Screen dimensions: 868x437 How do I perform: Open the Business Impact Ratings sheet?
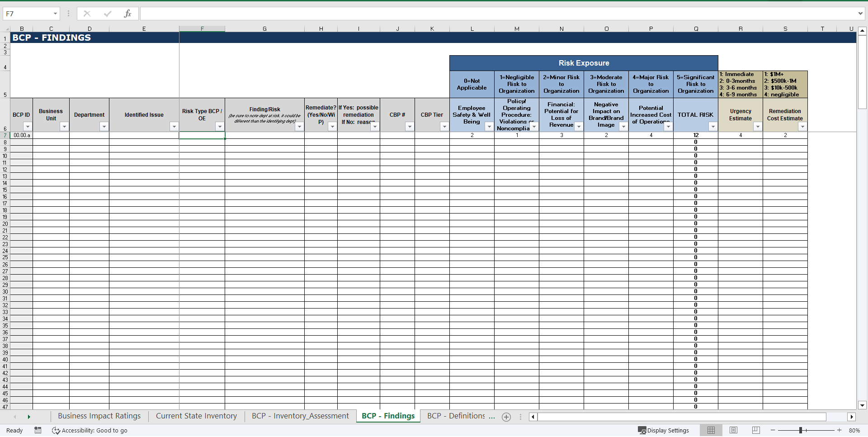(99, 416)
